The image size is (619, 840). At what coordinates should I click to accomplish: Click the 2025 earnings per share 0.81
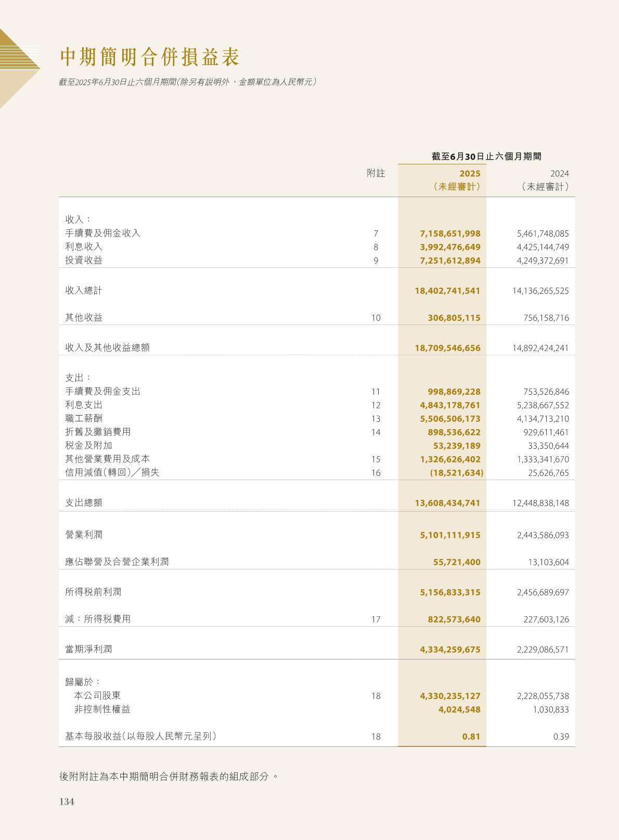[471, 736]
